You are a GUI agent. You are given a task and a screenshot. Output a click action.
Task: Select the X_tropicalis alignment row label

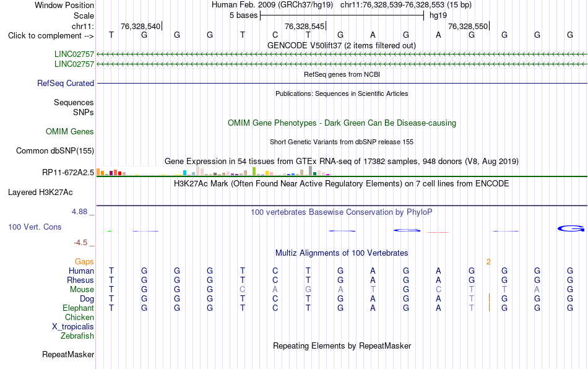[x=73, y=327]
